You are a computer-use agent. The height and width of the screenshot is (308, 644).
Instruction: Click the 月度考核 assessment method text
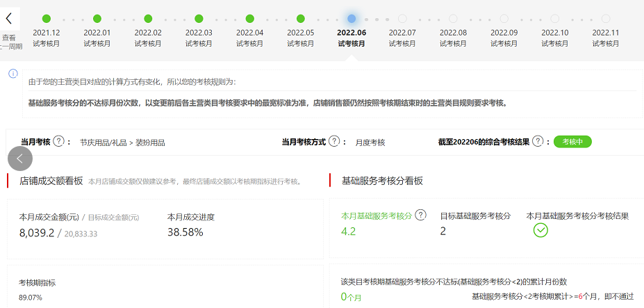click(370, 143)
